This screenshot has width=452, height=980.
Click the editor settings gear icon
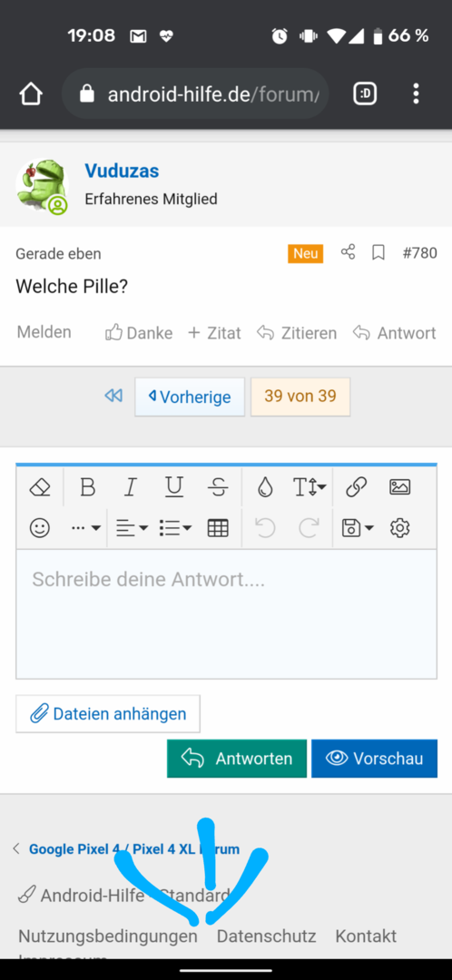(399, 528)
